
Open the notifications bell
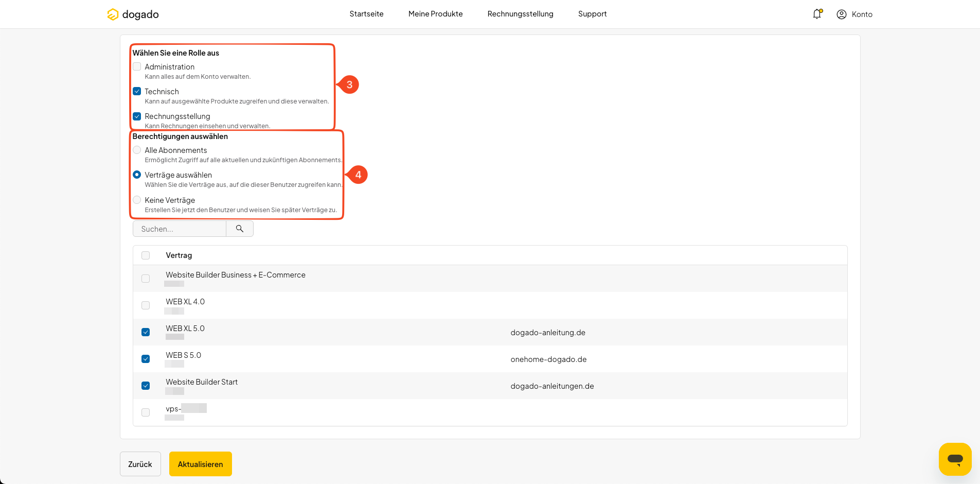[817, 14]
